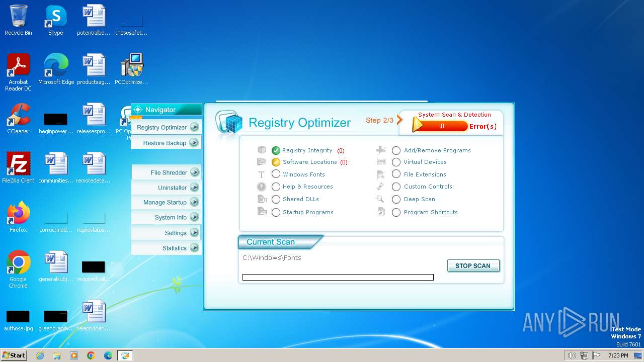Open the System Info navigator item
Image resolution: width=644 pixels, height=362 pixels.
(x=166, y=217)
